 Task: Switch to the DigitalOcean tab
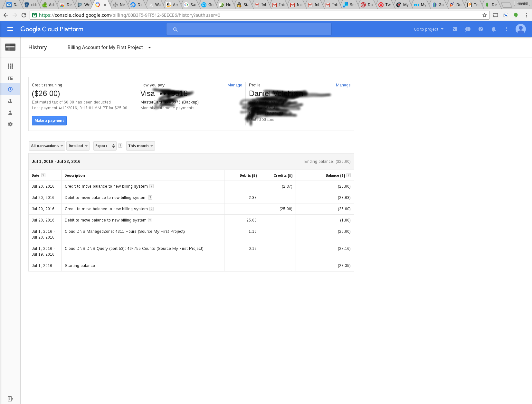137,5
